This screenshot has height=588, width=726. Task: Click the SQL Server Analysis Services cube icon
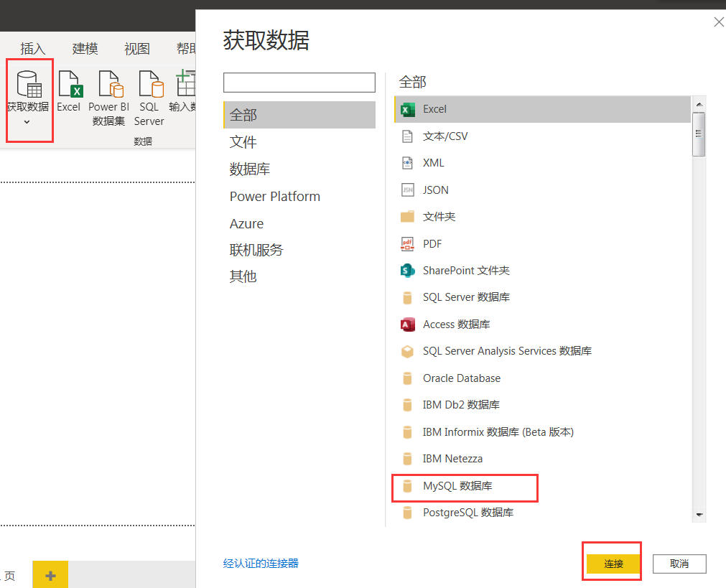click(407, 351)
